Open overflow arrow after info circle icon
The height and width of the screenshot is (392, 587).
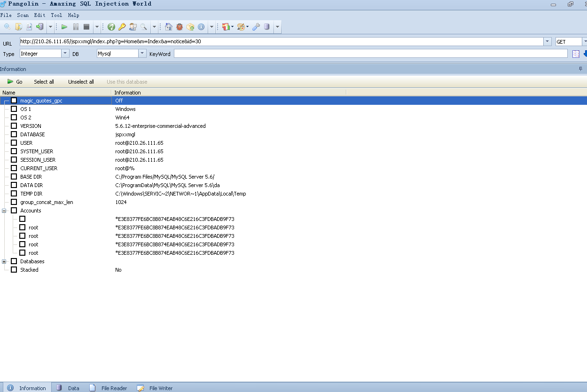[x=211, y=27]
